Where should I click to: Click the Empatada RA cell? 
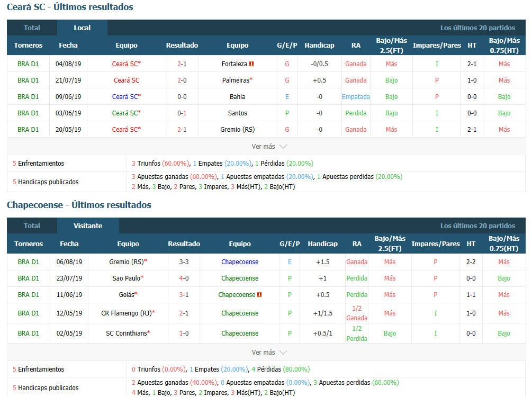tap(356, 97)
